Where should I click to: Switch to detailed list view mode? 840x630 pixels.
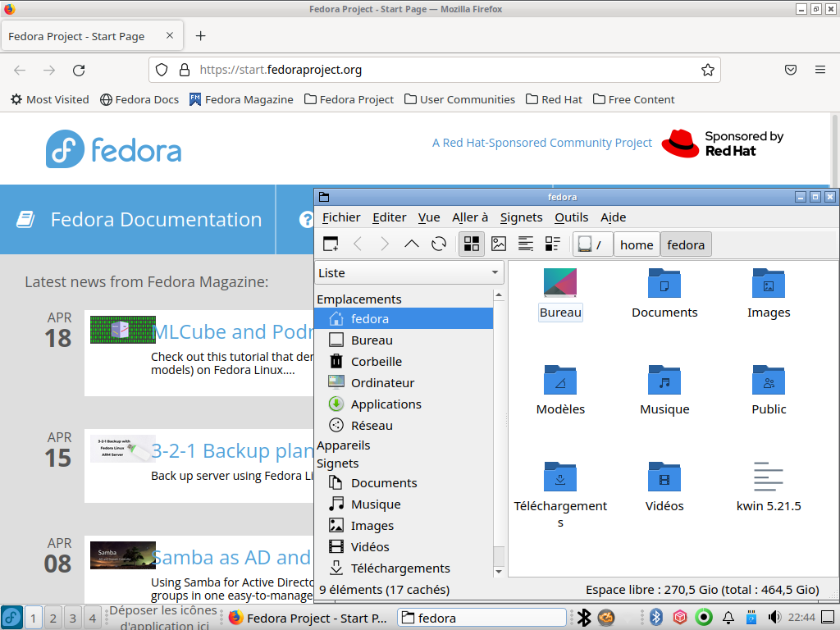tap(552, 244)
